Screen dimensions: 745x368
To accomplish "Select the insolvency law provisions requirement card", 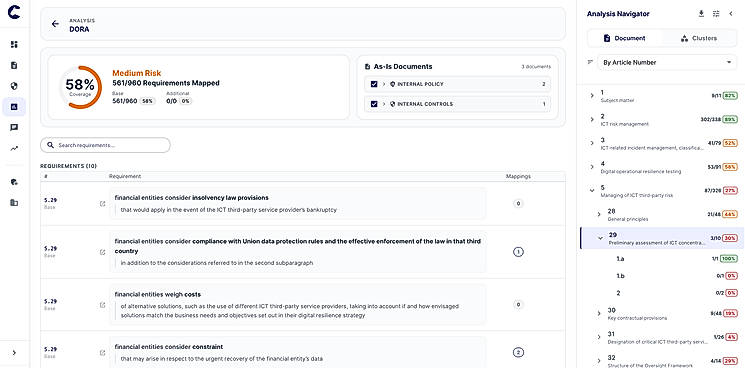I will pyautogui.click(x=298, y=203).
